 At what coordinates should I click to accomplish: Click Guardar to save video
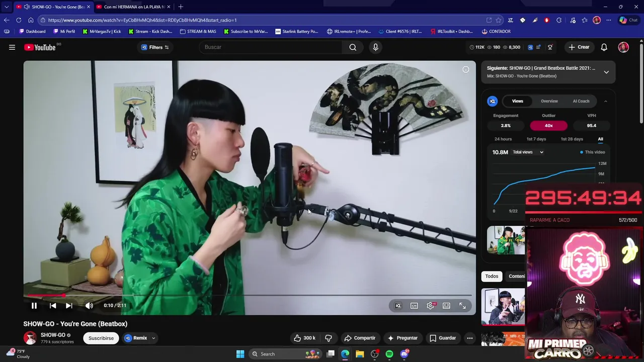click(443, 338)
